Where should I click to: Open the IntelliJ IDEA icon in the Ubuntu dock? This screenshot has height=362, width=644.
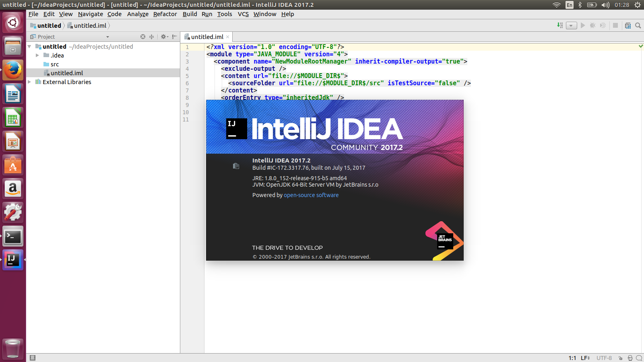12,259
